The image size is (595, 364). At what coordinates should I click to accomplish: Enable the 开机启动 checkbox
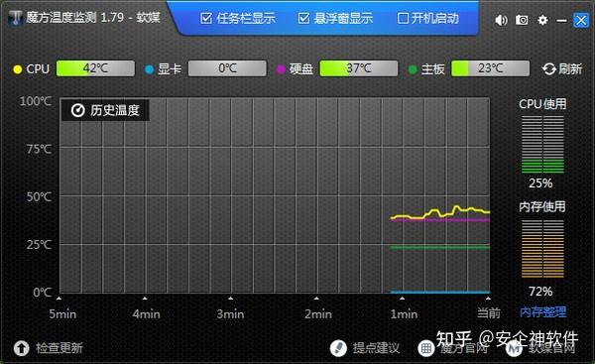pos(403,18)
